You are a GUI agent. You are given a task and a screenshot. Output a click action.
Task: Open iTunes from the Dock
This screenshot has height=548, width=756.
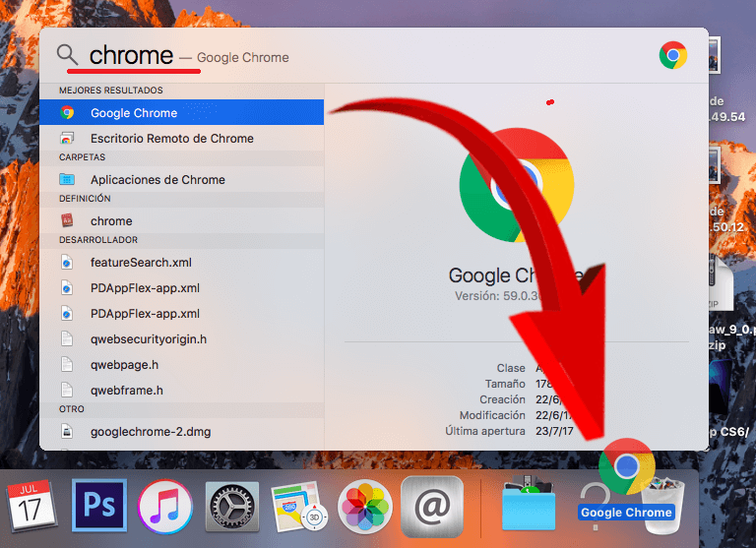click(165, 507)
